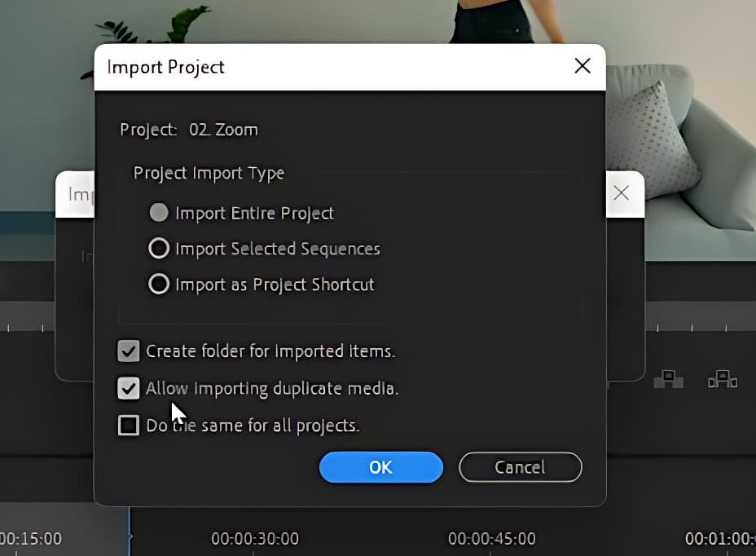The width and height of the screenshot is (756, 556).
Task: Close the Import Project dialog
Action: tap(582, 67)
